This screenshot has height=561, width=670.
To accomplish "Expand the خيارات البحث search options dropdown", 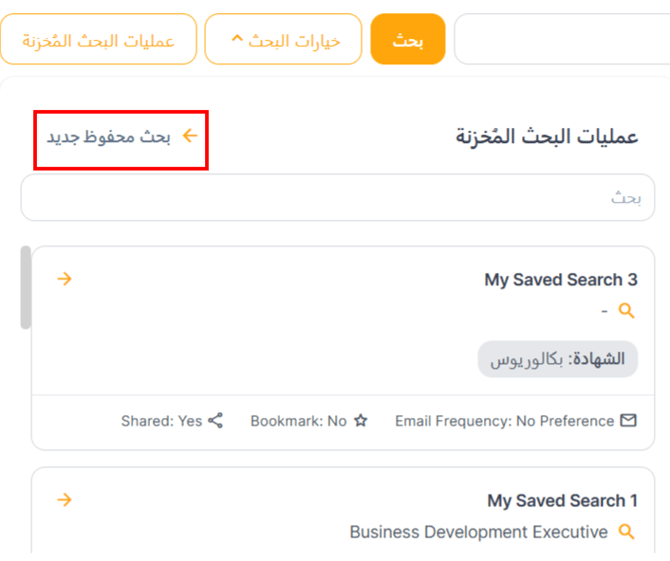I will pos(283,40).
